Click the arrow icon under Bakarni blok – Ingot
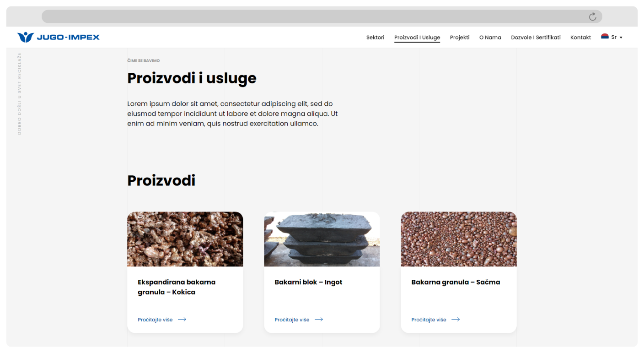Viewport: 644px width, 353px height. click(x=319, y=320)
